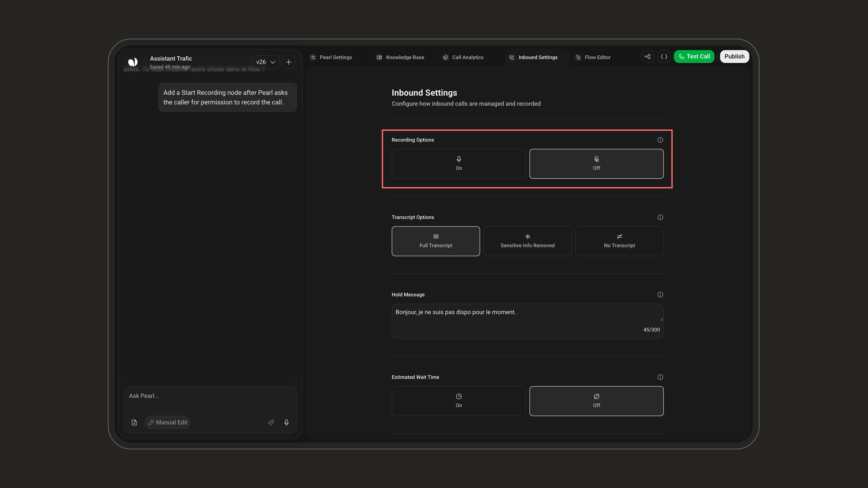
Task: Click the microphone icon in chat input
Action: tap(286, 422)
